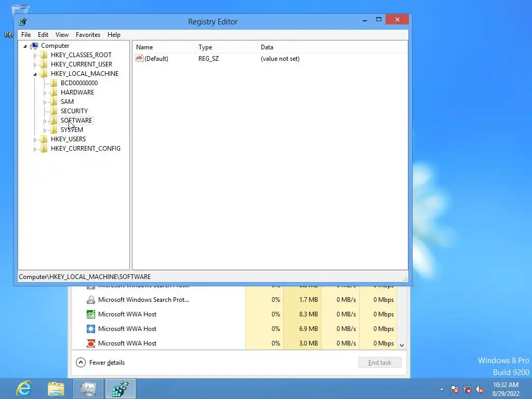The image size is (532, 399).
Task: Click the SECURITY folder icon
Action: 54,111
